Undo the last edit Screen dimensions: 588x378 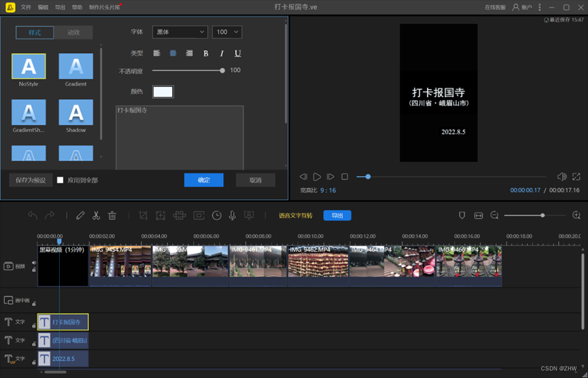33,216
